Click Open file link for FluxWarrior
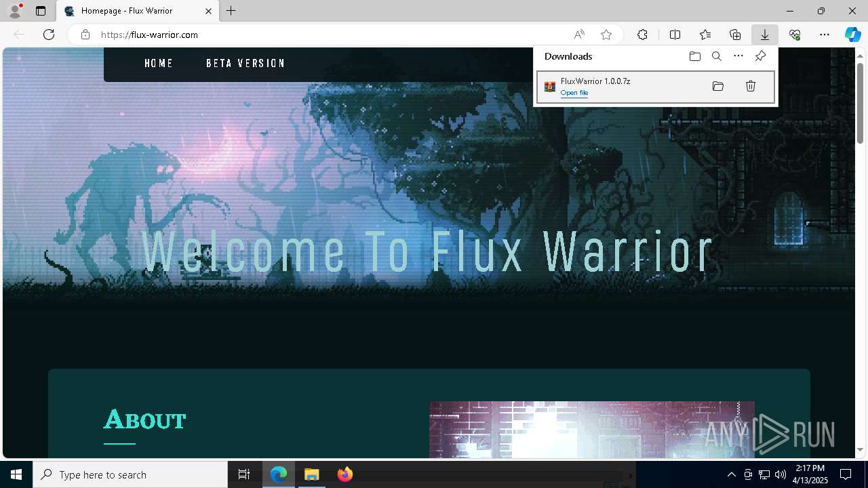This screenshot has width=868, height=488. click(x=574, y=93)
